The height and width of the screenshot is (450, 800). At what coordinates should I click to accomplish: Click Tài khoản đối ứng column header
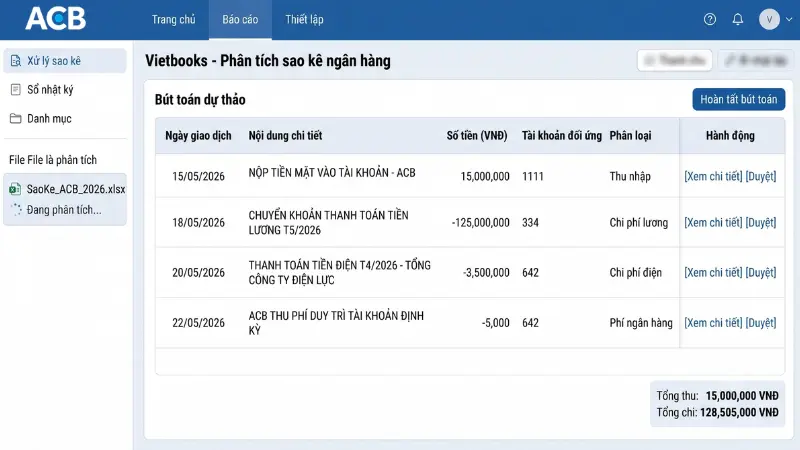[561, 136]
